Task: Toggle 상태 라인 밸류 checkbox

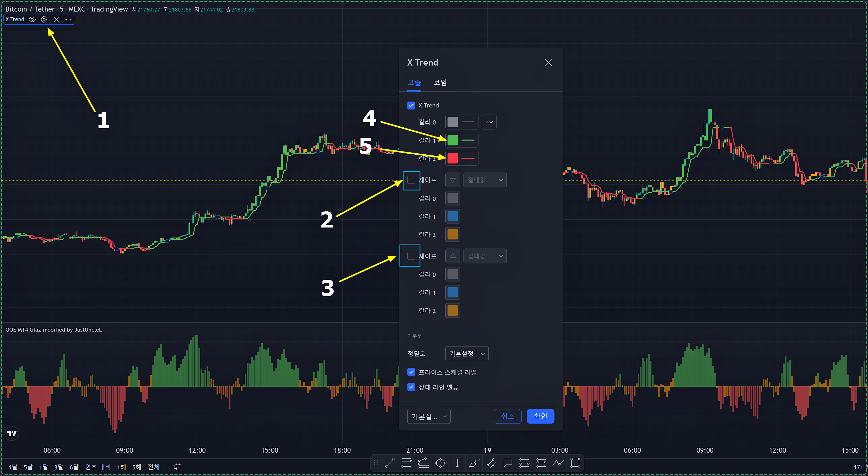Action: point(411,387)
